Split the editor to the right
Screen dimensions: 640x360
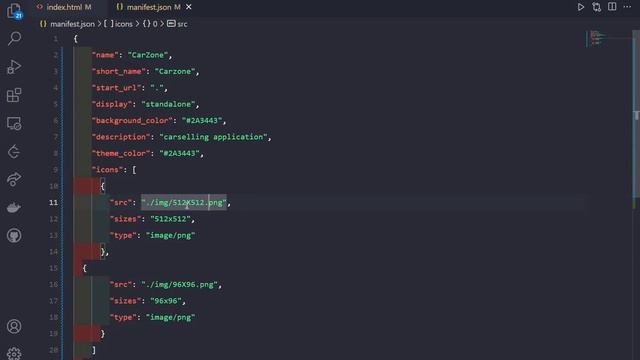click(612, 7)
